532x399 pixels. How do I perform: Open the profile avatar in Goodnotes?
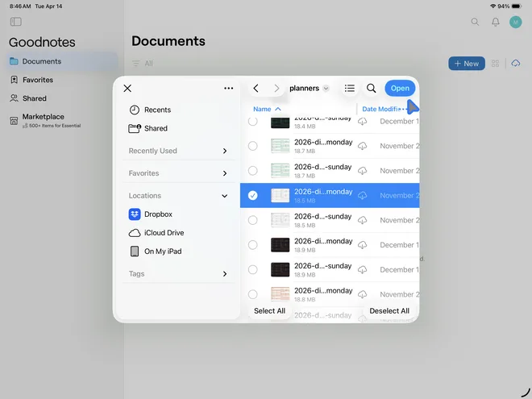coord(515,22)
